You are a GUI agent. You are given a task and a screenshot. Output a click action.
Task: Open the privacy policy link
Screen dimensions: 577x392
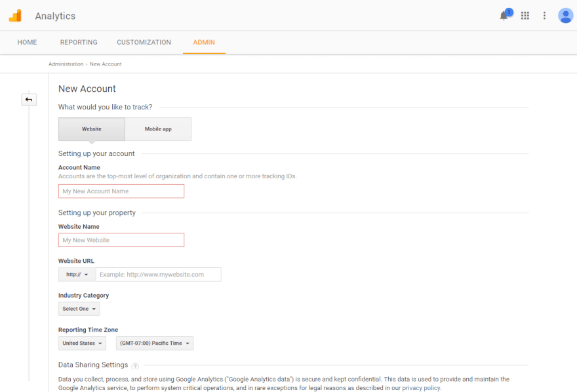[x=421, y=388]
